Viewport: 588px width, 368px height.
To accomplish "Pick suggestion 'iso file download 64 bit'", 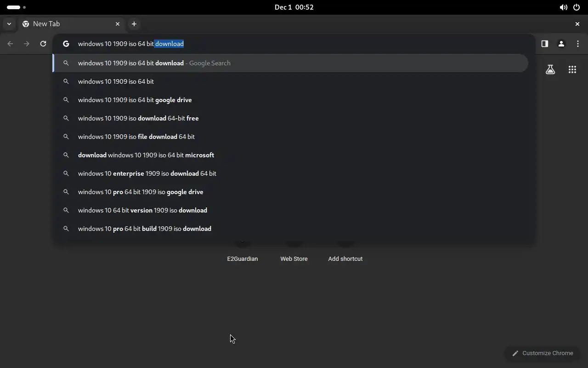I will 290,137.
